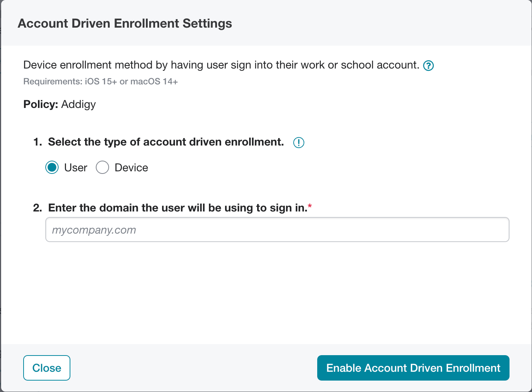
Task: Select the Device enrollment radio button
Action: [102, 168]
